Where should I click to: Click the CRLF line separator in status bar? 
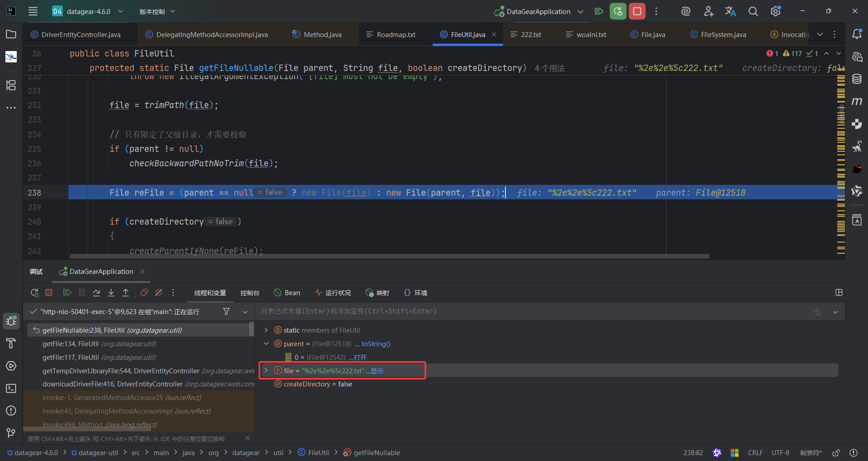[755, 453]
